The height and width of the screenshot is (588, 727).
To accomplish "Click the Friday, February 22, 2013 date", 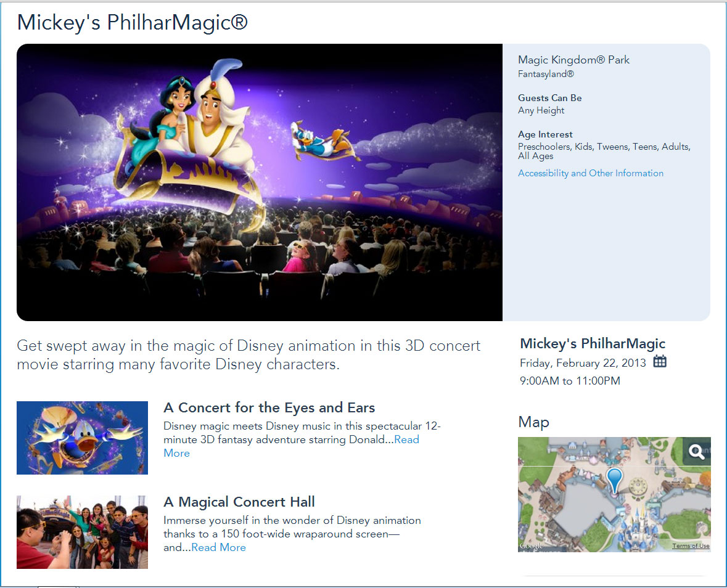I will [583, 363].
